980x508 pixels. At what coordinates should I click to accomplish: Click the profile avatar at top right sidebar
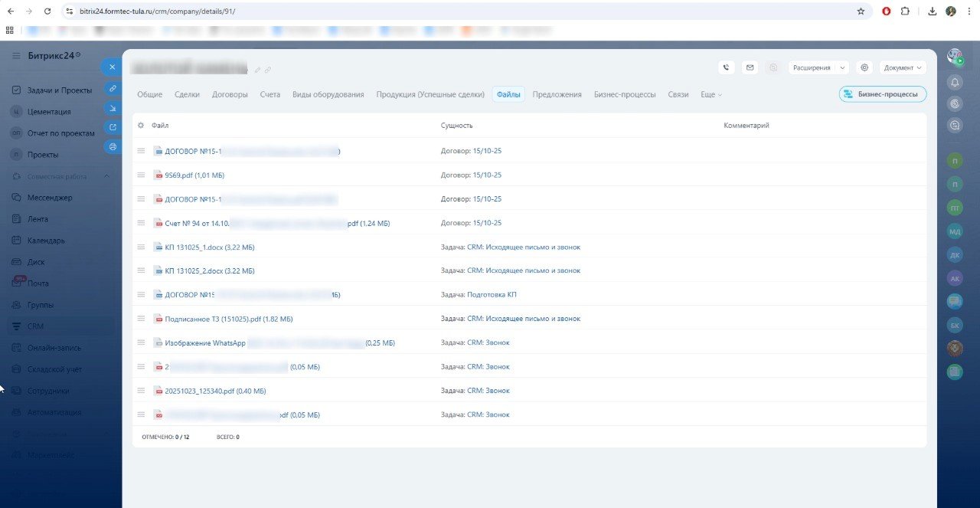[955, 57]
